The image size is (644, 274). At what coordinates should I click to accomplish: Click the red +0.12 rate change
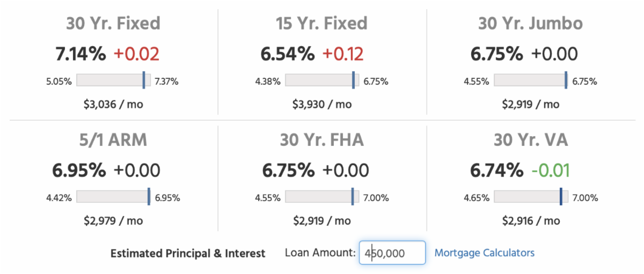[342, 54]
